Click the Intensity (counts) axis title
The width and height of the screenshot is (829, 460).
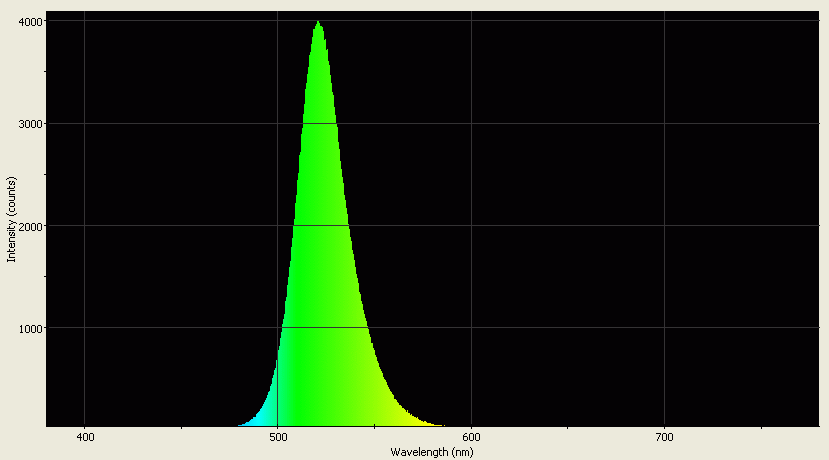pos(11,219)
